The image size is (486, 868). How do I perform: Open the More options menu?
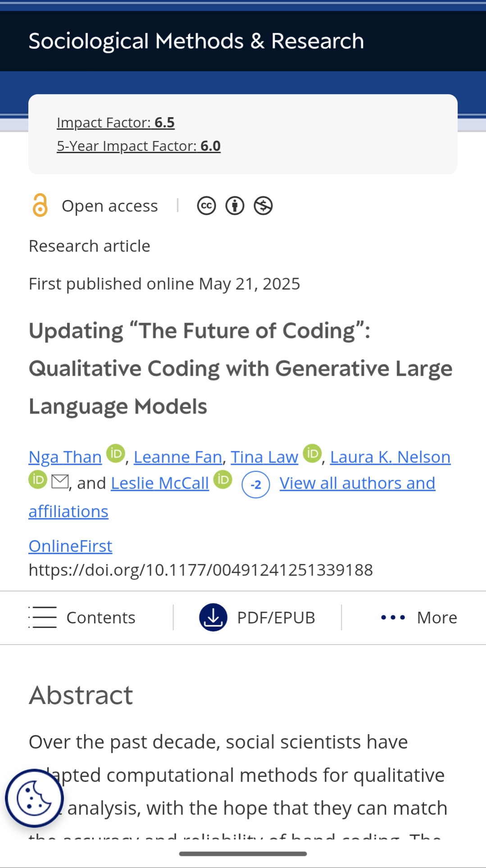coord(419,617)
